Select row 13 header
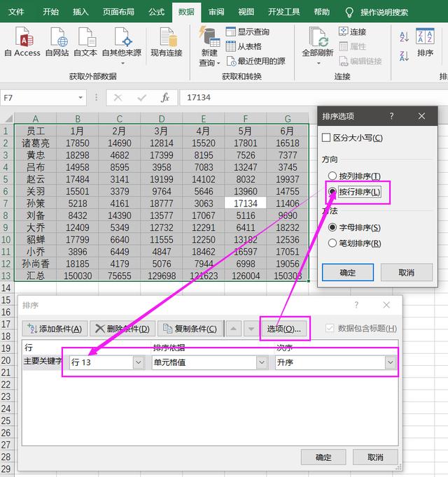Screen dimensions: 448x477 [x=7, y=276]
